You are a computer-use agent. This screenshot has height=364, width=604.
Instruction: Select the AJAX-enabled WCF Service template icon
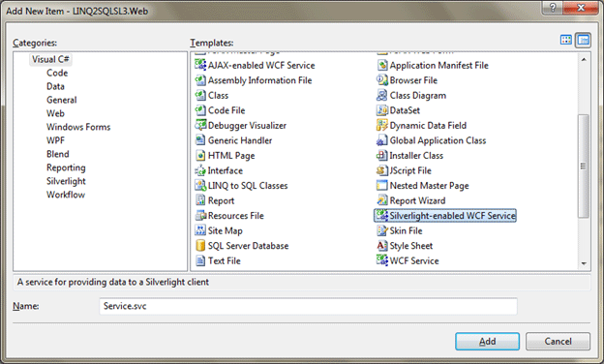[x=200, y=65]
